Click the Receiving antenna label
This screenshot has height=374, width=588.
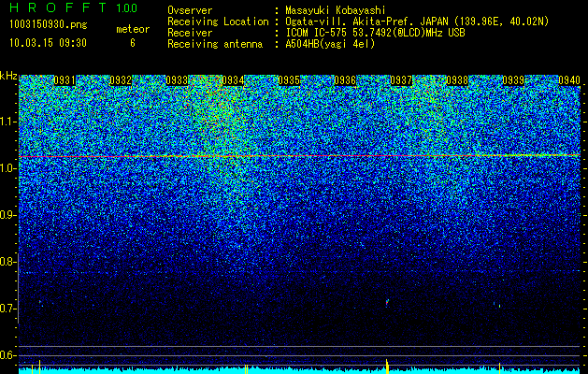pos(215,44)
